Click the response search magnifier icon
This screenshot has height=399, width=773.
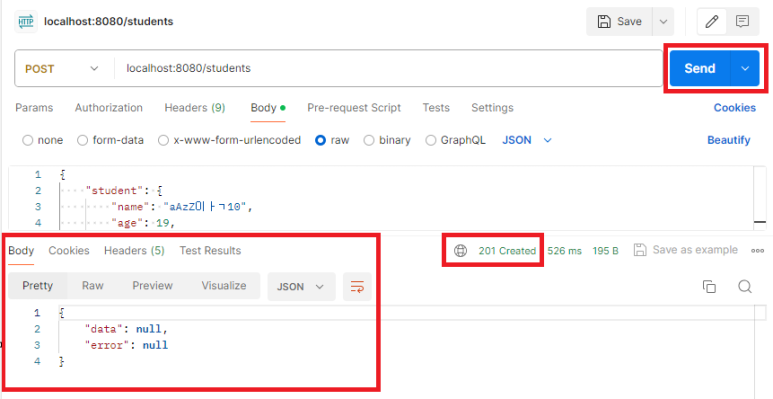click(744, 287)
